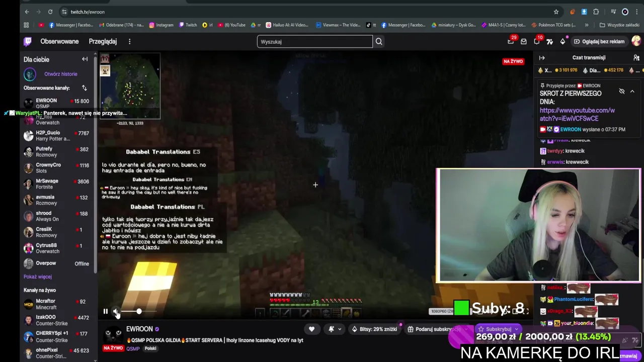The image size is (644, 362).
Task: Click the stories avatar next to Otwórz historie
Action: [30, 74]
